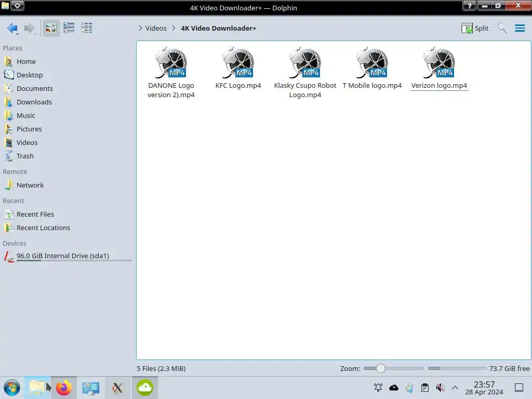Click the Verizon logo.mp4 filename text
The width and height of the screenshot is (532, 399).
[439, 86]
